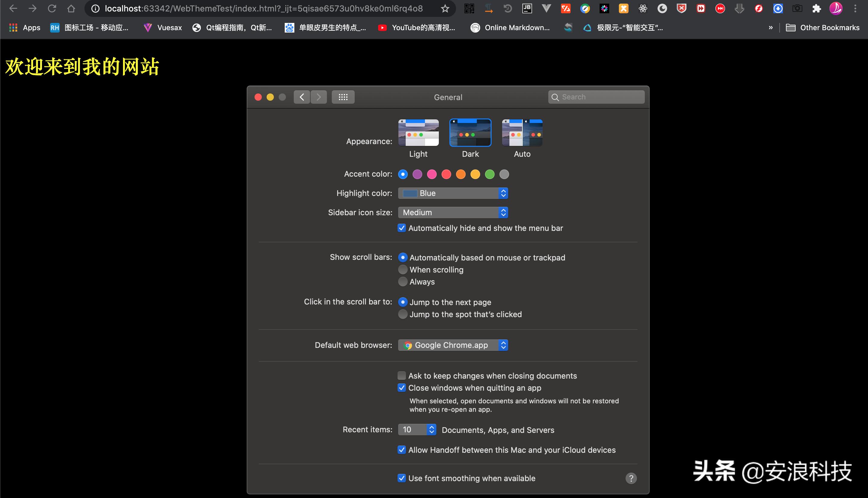This screenshot has width=868, height=498.
Task: Bookmark page with the star icon
Action: (x=445, y=8)
